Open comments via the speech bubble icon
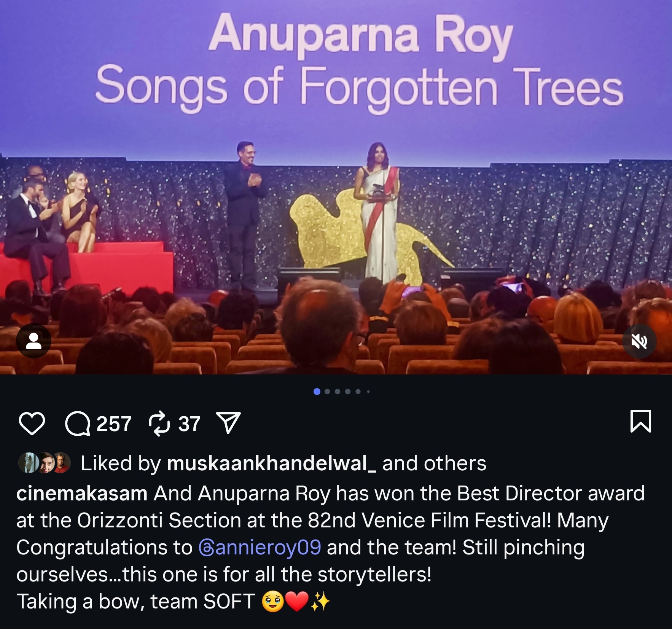The image size is (672, 629). 78,424
